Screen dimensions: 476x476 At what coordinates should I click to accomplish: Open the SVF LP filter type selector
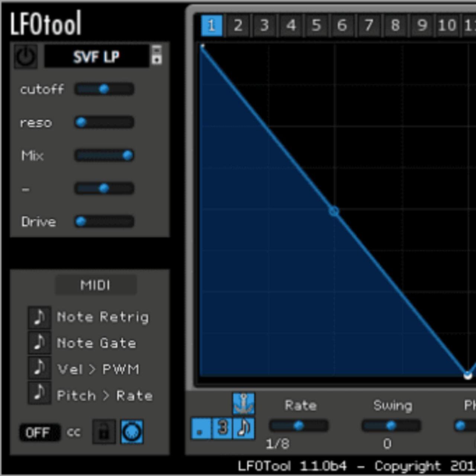click(96, 57)
